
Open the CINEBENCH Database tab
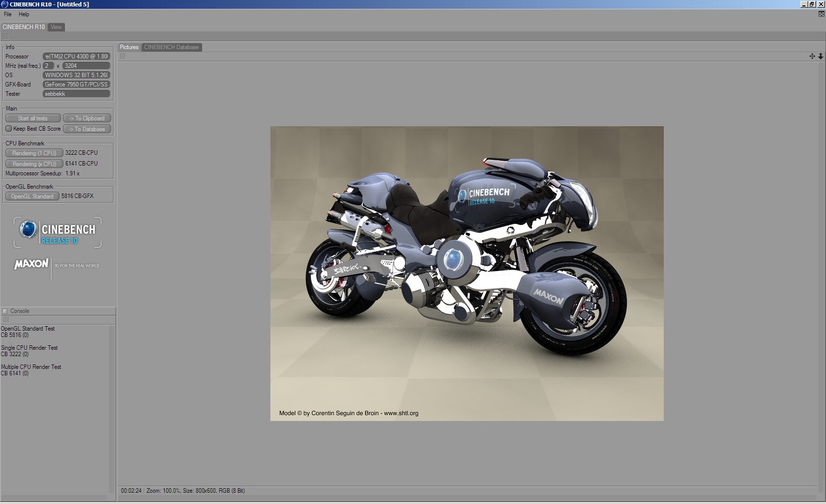(x=172, y=47)
